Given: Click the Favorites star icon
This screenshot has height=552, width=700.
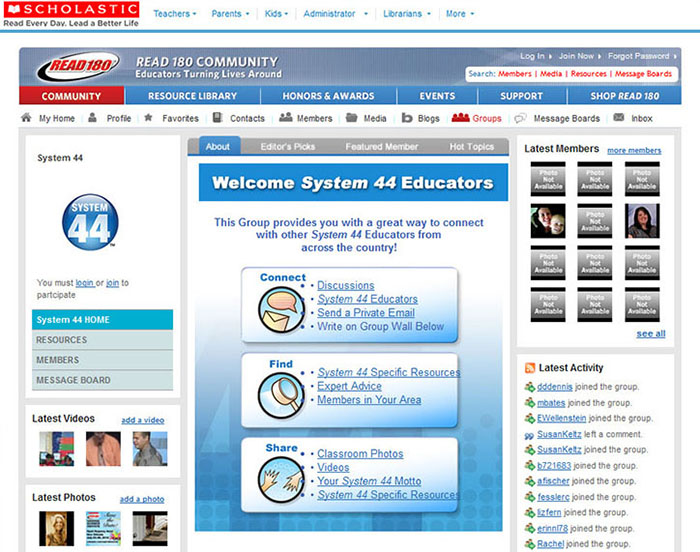Looking at the screenshot, I should coord(149,118).
